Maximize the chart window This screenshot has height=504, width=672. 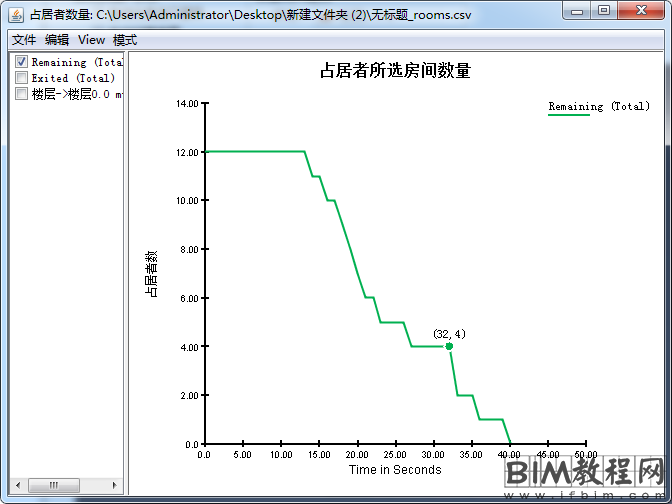click(x=604, y=10)
